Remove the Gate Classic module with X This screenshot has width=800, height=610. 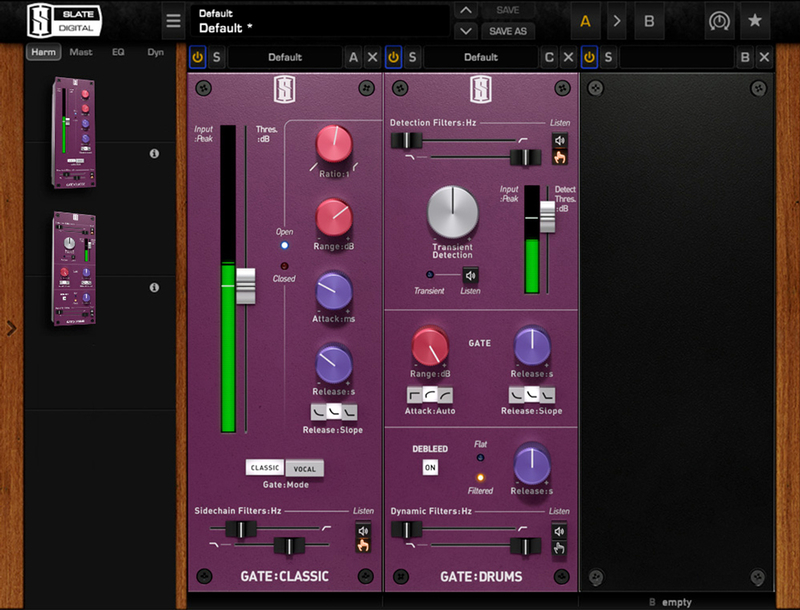pyautogui.click(x=373, y=57)
